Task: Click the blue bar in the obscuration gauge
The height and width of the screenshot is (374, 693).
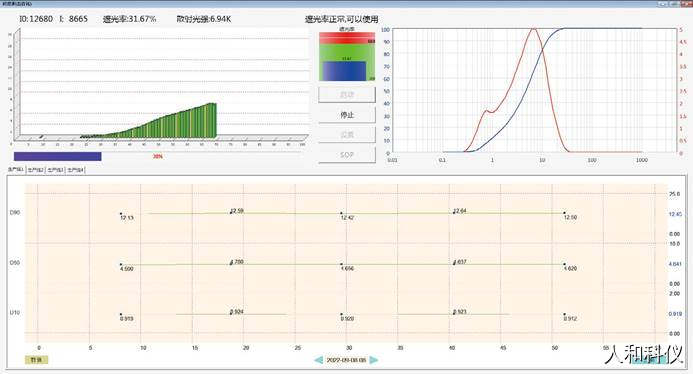Action: tap(344, 71)
